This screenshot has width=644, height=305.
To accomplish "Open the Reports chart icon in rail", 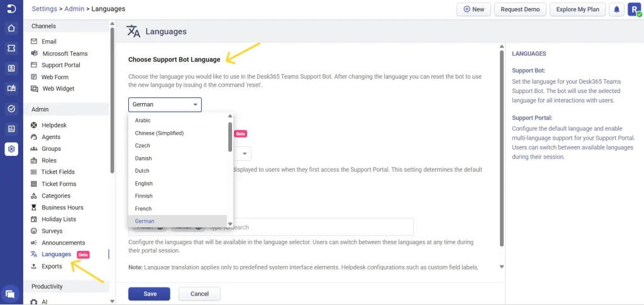I will 11,129.
